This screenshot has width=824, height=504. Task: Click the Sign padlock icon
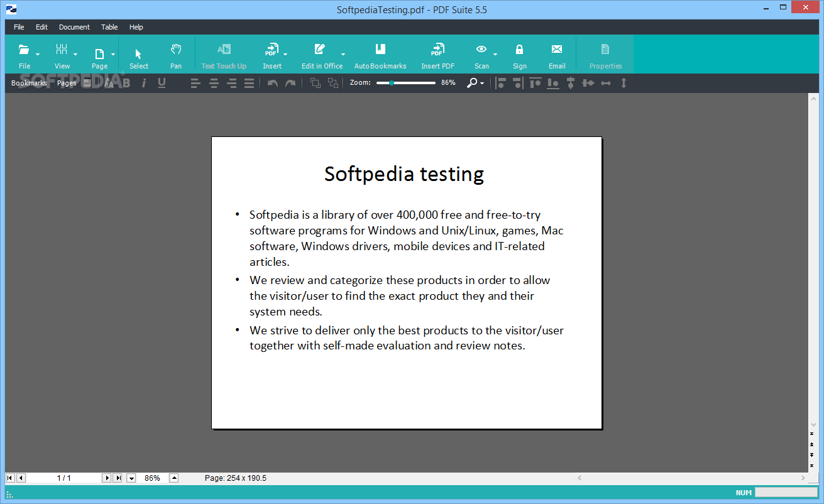tap(519, 49)
